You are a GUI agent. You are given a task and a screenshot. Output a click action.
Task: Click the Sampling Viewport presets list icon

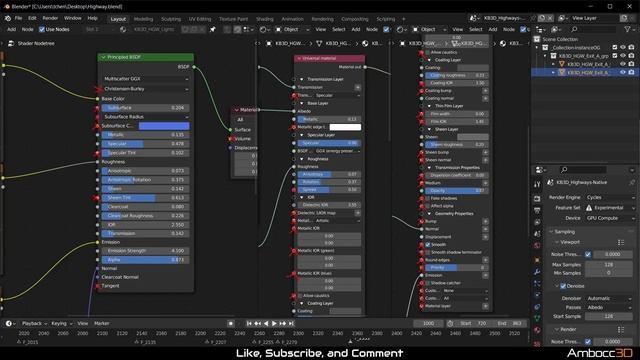[x=621, y=242]
